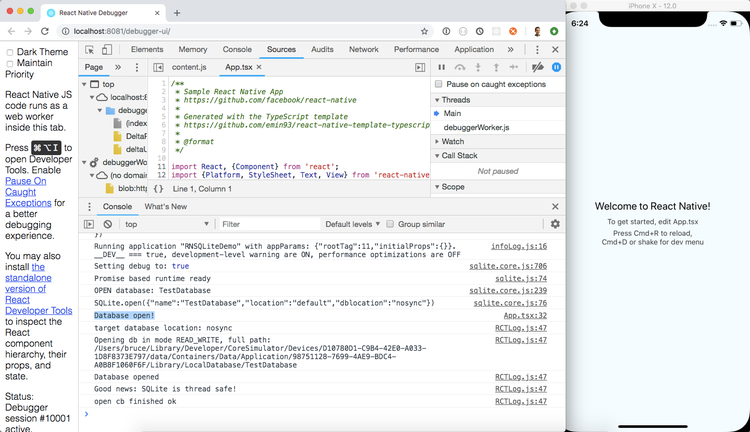750x432 pixels.
Task: Deactivate breakpoints icon
Action: 538,67
